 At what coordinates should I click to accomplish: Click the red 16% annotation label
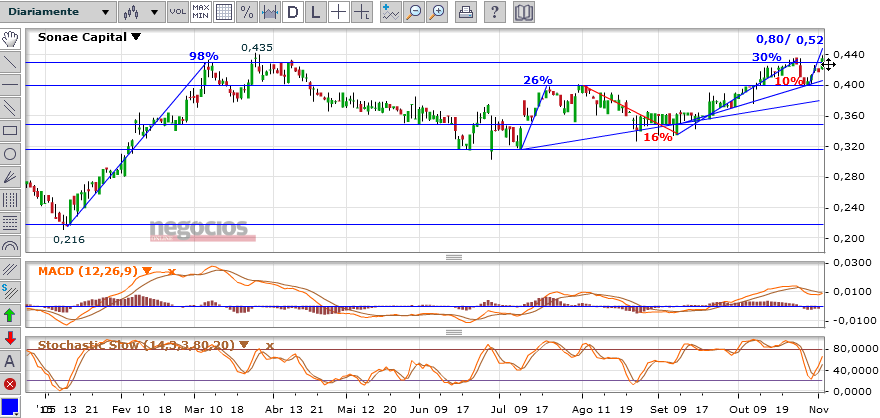click(658, 136)
